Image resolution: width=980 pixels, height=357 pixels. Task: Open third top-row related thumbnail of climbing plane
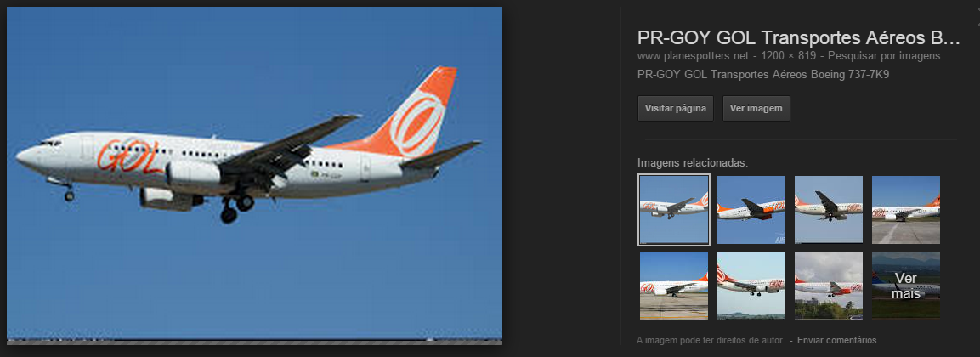829,209
